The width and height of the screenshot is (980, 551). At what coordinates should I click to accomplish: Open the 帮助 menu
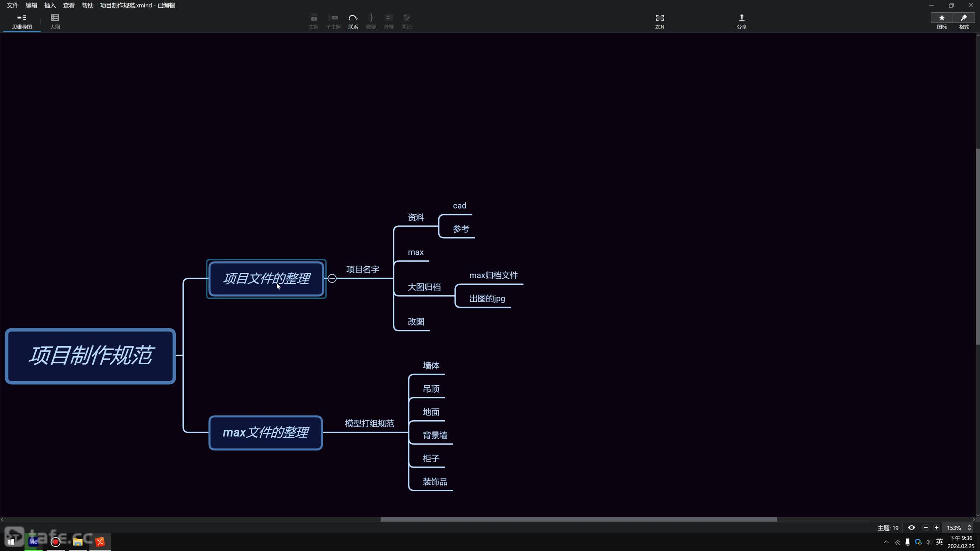point(88,5)
